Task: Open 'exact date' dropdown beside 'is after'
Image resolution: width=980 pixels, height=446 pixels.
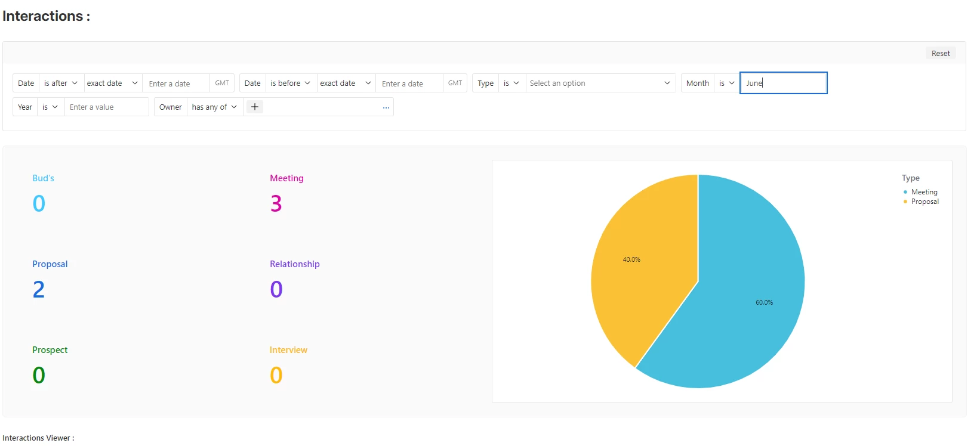Action: pyautogui.click(x=112, y=83)
